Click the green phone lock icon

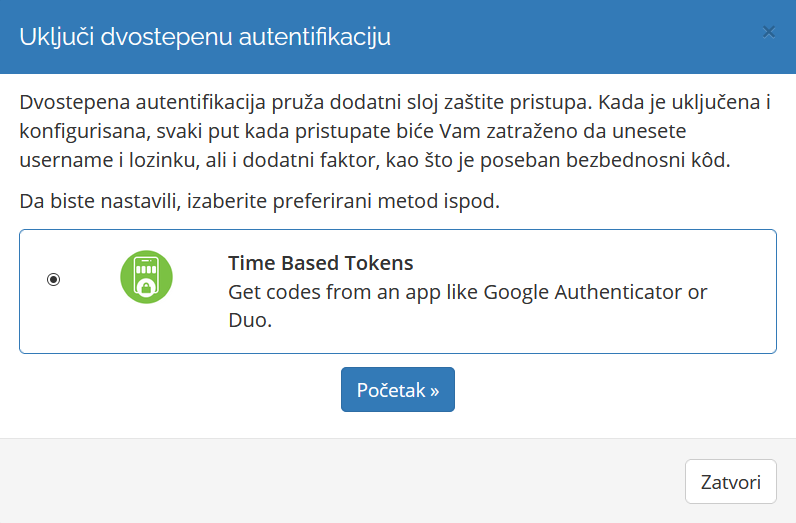[x=146, y=277]
